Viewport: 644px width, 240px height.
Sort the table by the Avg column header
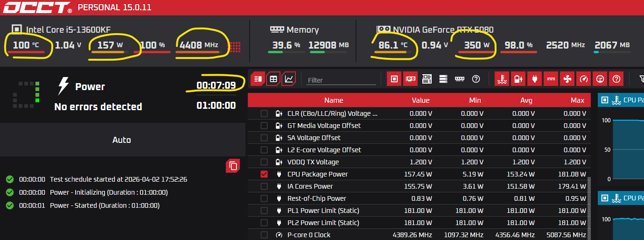526,100
